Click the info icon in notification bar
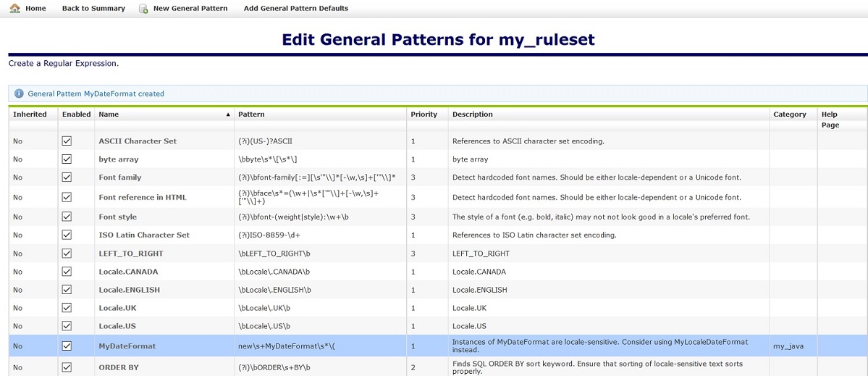The height and width of the screenshot is (376, 868). (x=19, y=93)
